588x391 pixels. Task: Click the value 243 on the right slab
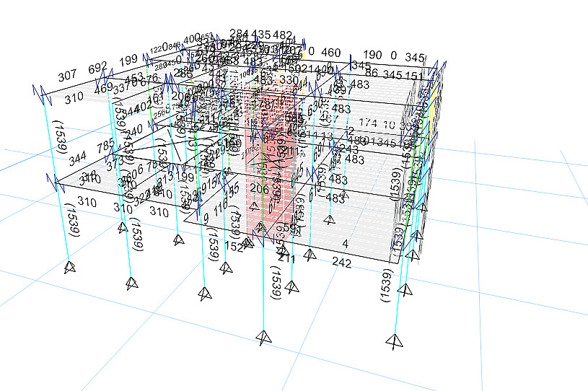pos(348,149)
